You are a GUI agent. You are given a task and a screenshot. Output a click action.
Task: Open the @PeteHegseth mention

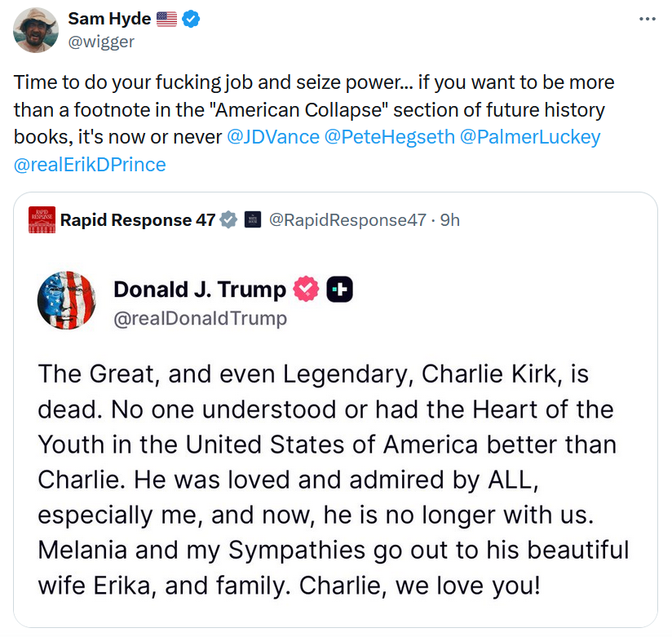pyautogui.click(x=390, y=137)
